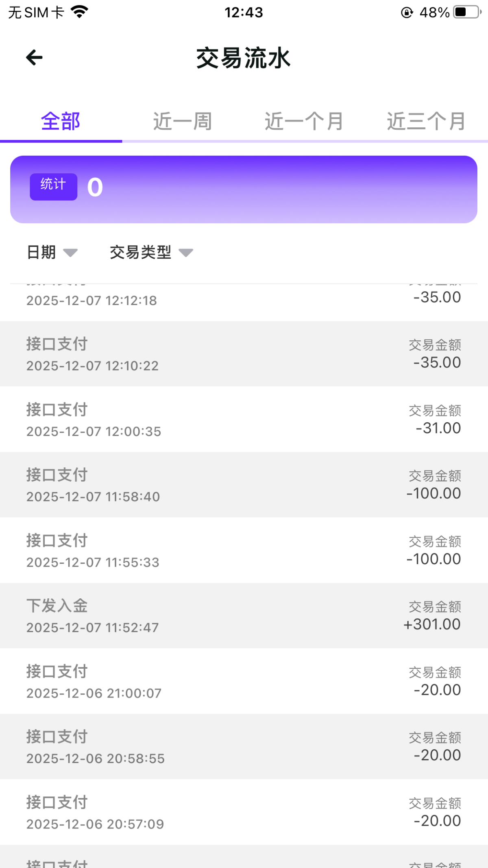The image size is (488, 868).
Task: Tap the 交易流水 page title
Action: coord(243,58)
